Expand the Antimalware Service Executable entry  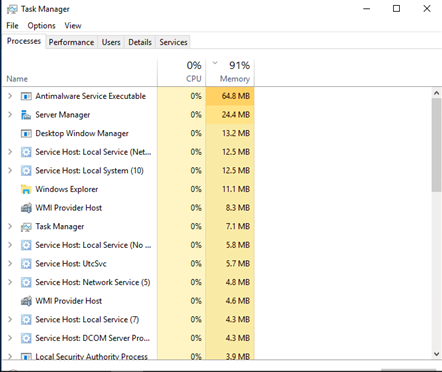click(x=10, y=96)
